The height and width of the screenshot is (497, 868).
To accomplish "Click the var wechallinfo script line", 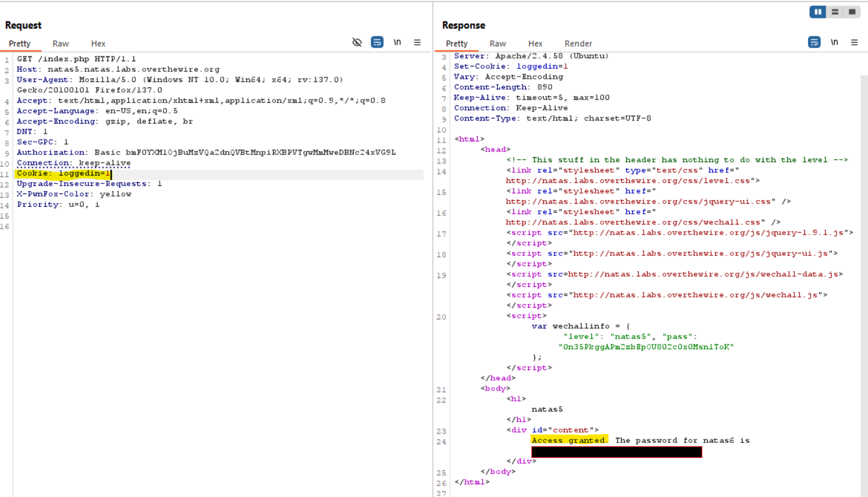I will [581, 326].
